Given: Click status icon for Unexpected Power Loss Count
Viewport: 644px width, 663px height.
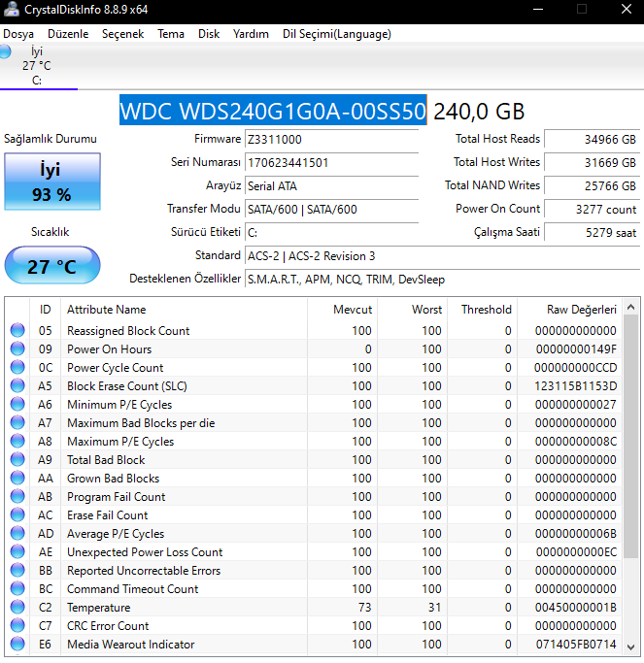Looking at the screenshot, I should pos(17,551).
